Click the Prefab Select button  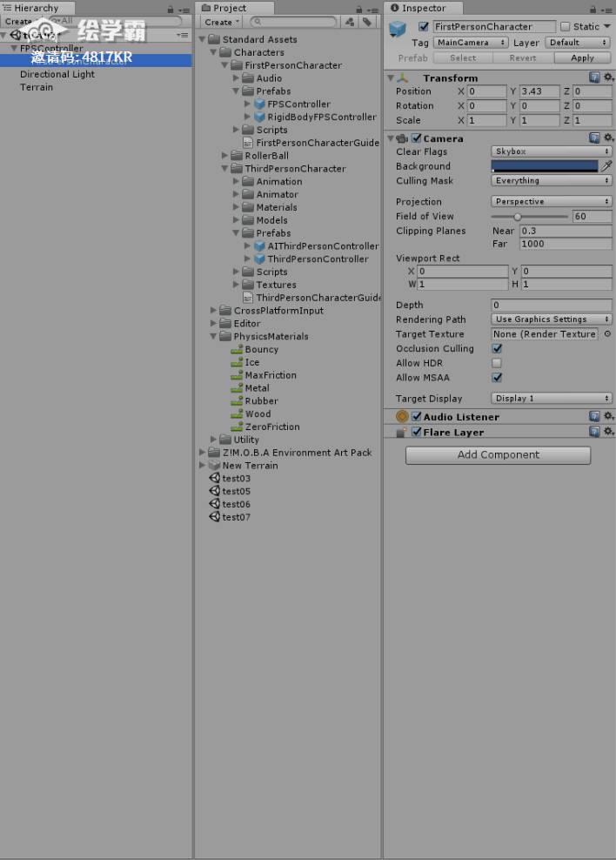463,57
